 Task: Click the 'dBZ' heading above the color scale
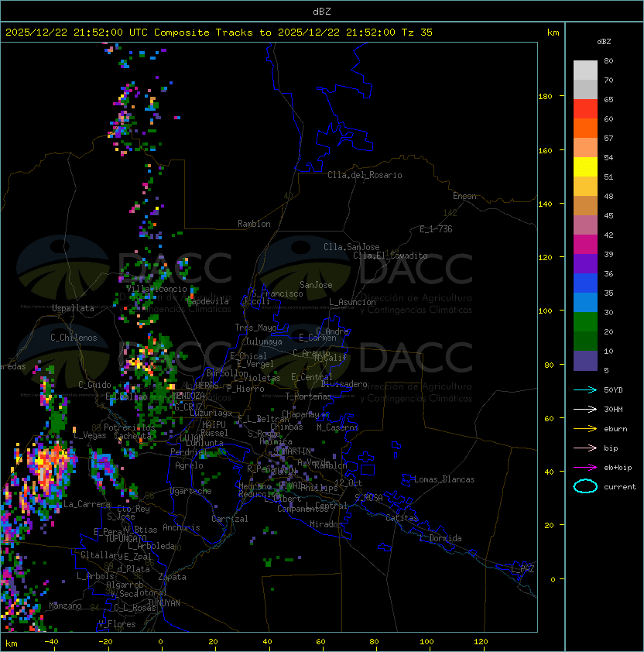[604, 42]
